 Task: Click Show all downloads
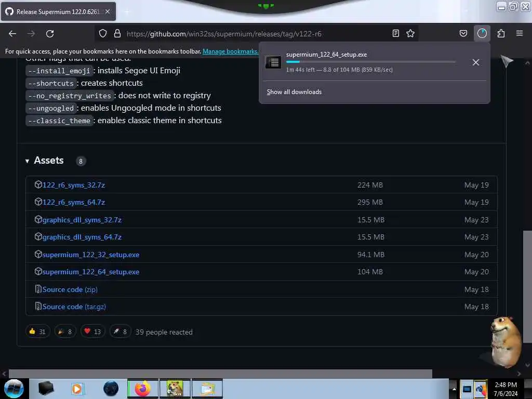click(x=294, y=92)
